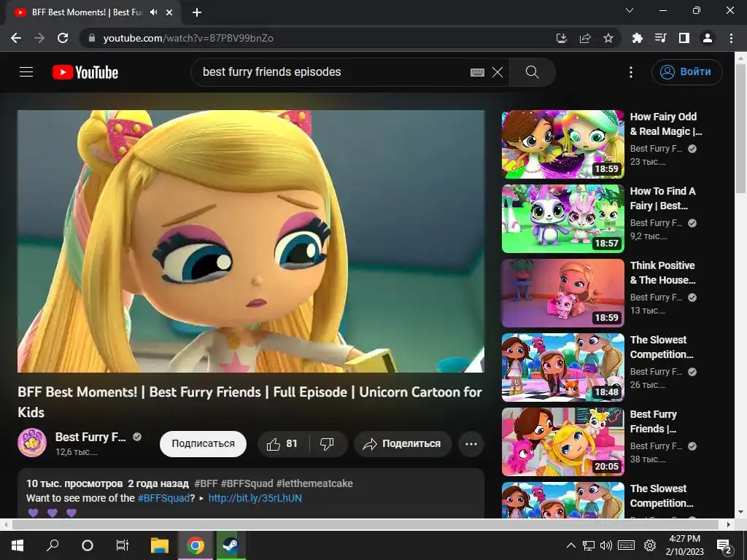Open How Fairy Odd & Real Magic thumbnail

click(x=562, y=145)
